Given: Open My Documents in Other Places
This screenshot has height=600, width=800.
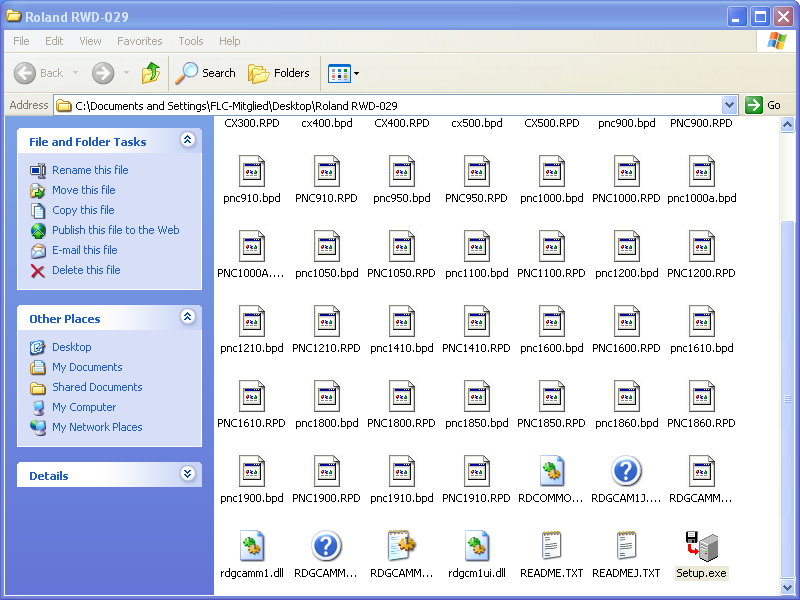Looking at the screenshot, I should [87, 367].
